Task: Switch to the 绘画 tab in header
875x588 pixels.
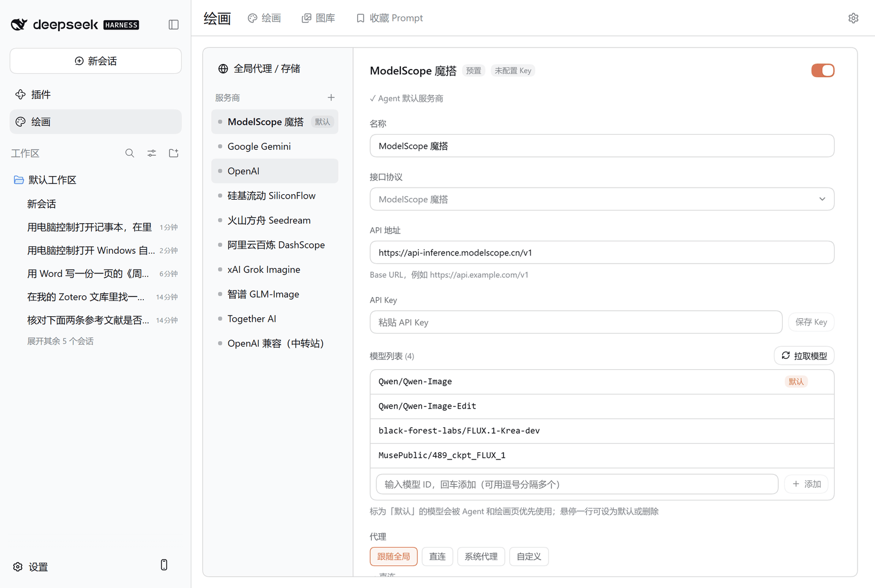Action: coord(265,18)
